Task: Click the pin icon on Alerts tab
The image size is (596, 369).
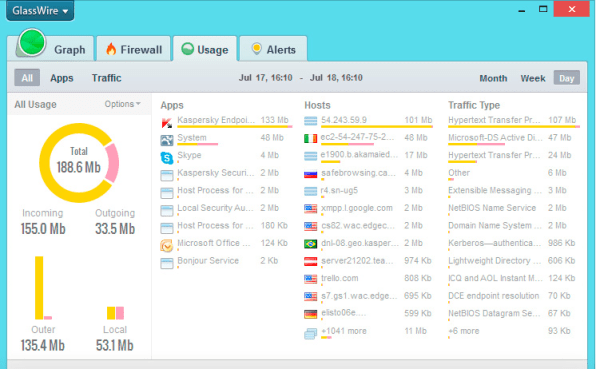Action: click(x=257, y=49)
